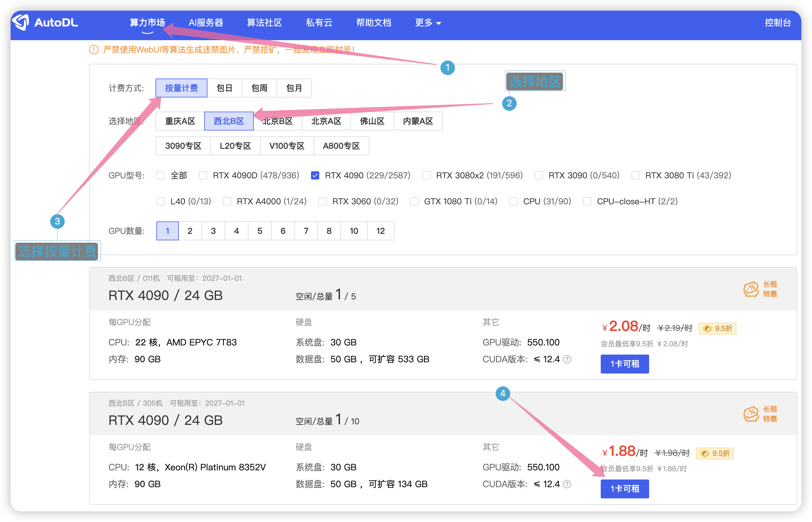Select 包月 billing mode
The image size is (812, 522).
(294, 88)
